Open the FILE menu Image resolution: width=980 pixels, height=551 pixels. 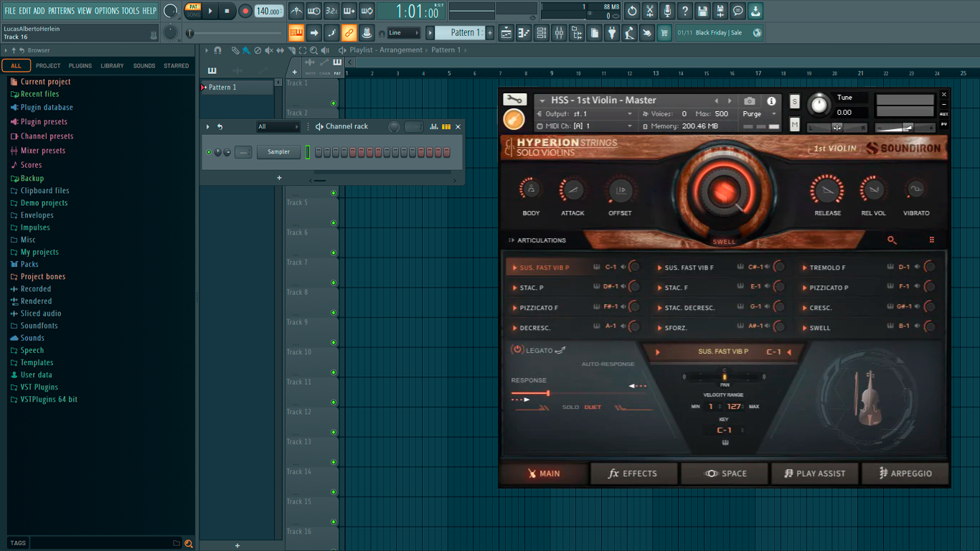pos(10,11)
